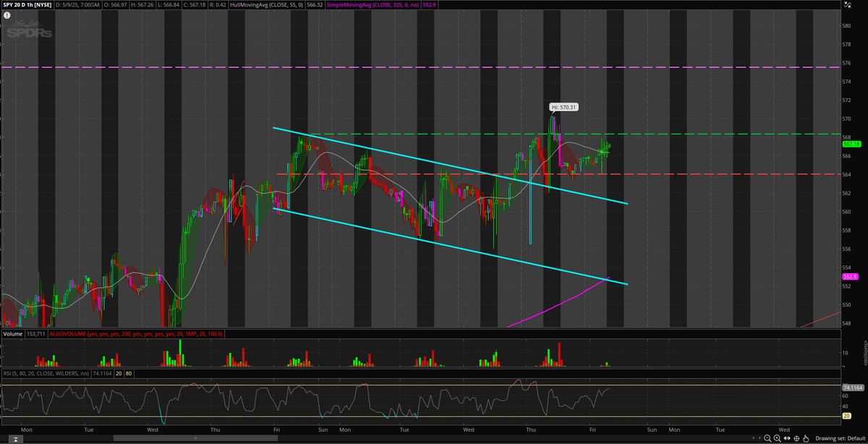Click the D: 5/9/25 date readout
This screenshot has width=868, height=444.
tap(77, 4)
